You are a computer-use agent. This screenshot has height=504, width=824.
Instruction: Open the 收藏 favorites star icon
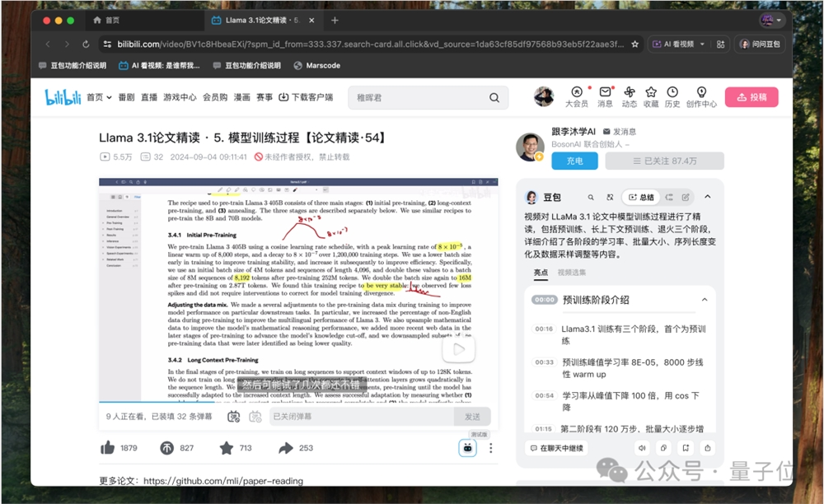click(651, 92)
